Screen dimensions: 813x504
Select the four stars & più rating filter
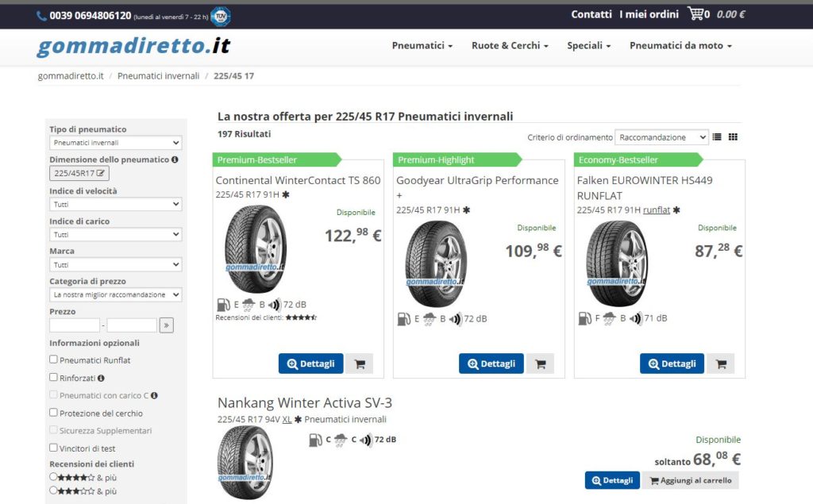(x=54, y=477)
